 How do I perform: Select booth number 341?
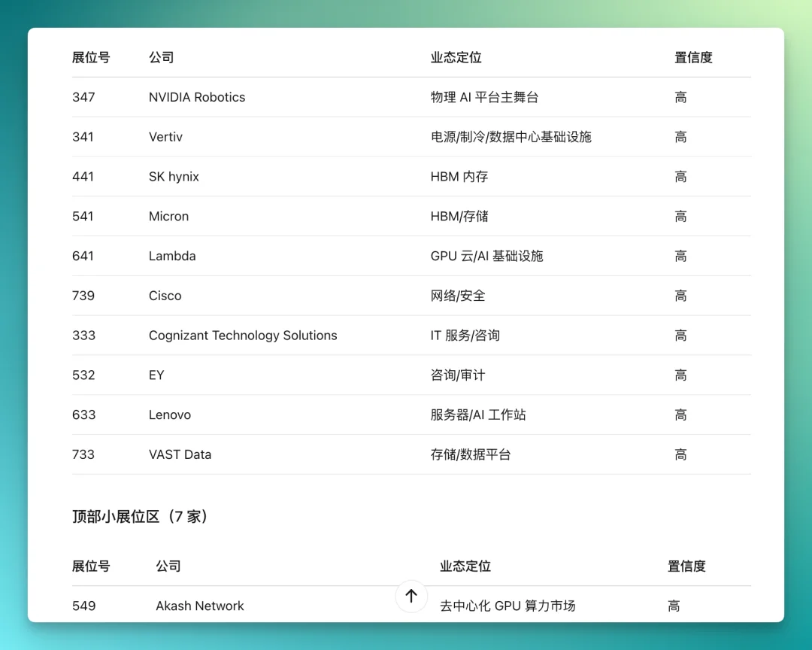pos(83,137)
